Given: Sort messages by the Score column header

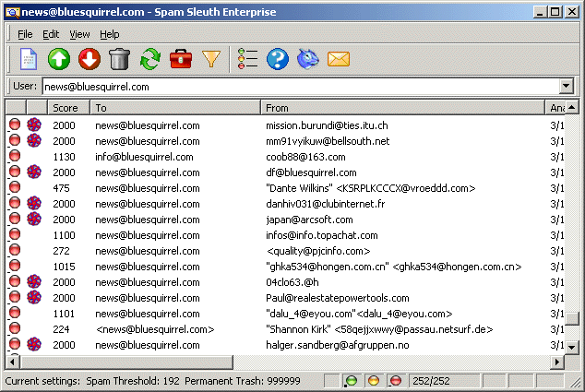Looking at the screenshot, I should [68, 108].
